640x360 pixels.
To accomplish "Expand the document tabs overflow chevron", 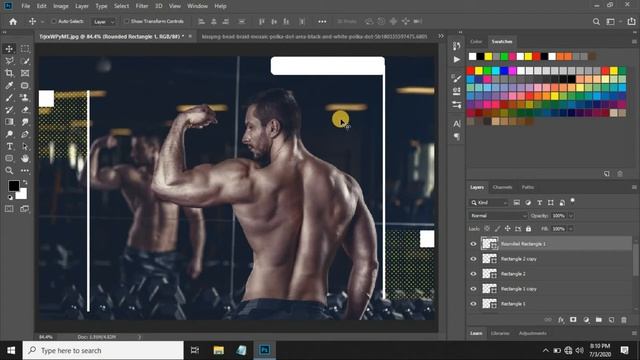I will (441, 36).
